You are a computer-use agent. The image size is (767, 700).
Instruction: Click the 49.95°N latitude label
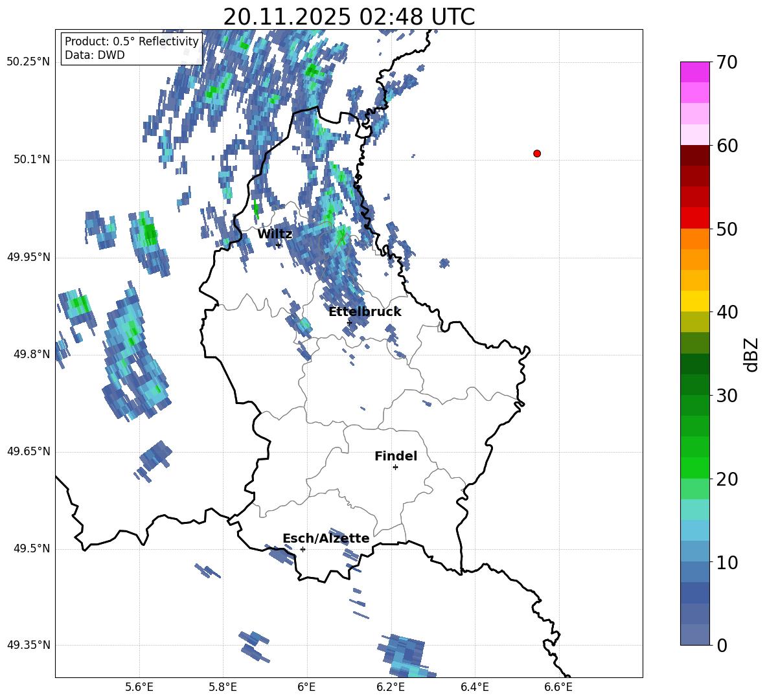point(29,257)
